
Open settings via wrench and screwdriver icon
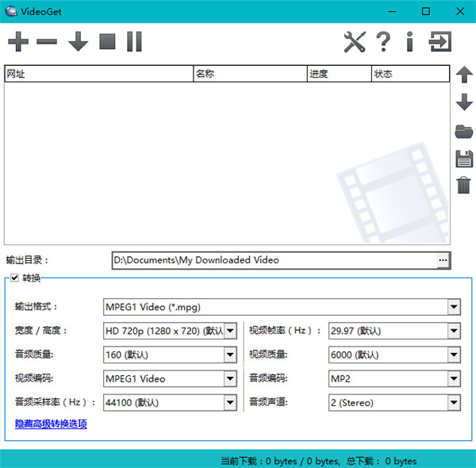click(354, 42)
